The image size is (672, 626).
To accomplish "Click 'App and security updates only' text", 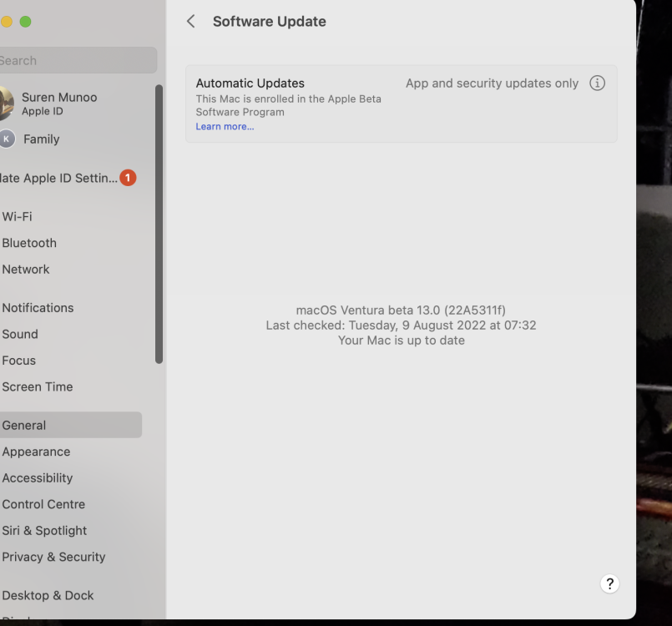I will click(492, 83).
